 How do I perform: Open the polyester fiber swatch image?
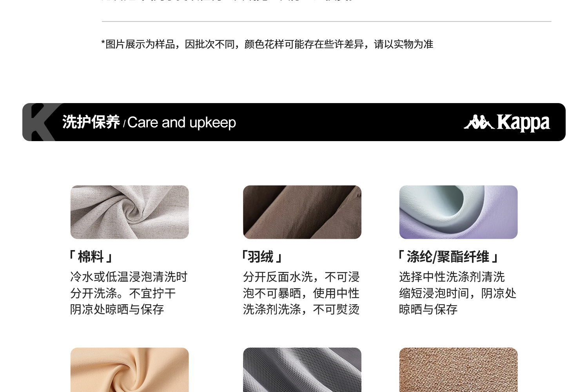click(458, 212)
